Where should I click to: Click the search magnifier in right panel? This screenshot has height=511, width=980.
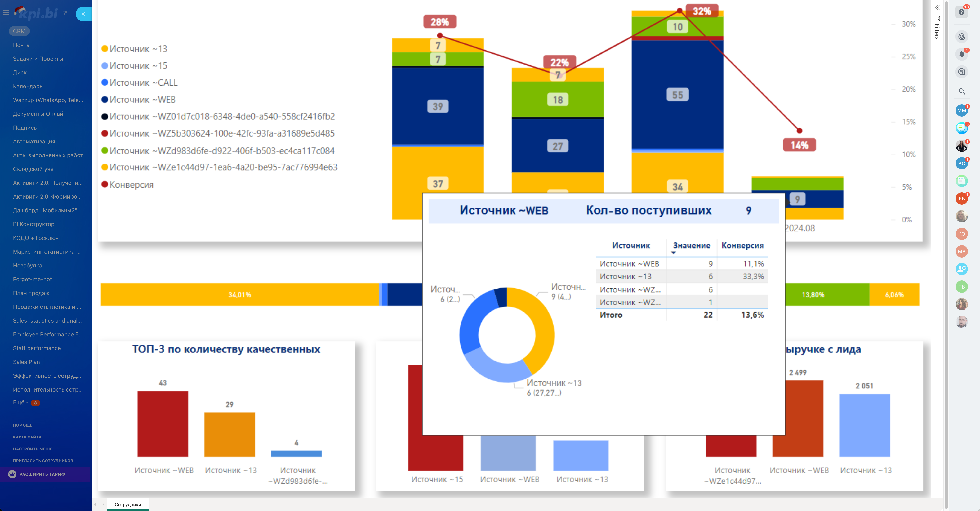(x=961, y=91)
